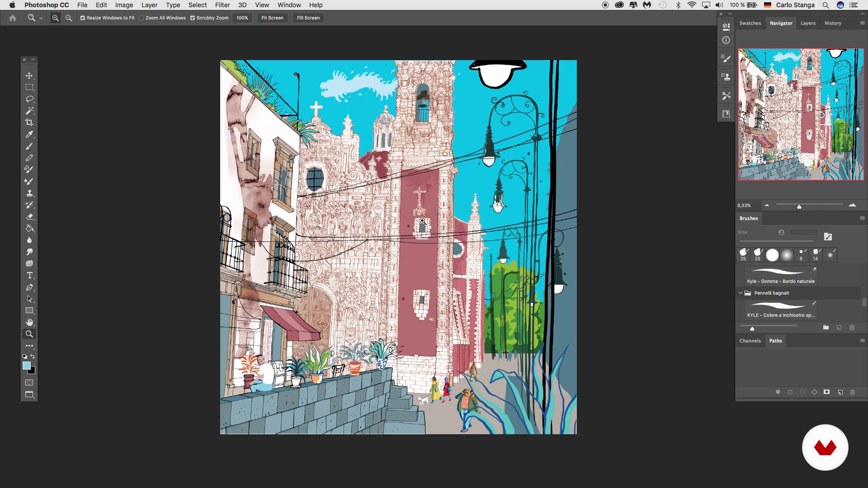The image size is (868, 488).
Task: Select the Kyle - Gomma - Bordo naturale brush
Action: (781, 275)
